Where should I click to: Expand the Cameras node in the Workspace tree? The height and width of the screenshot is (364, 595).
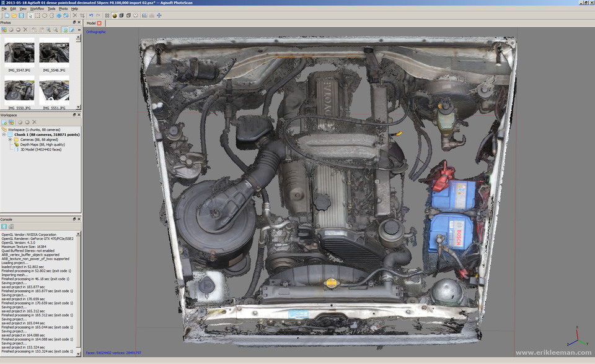pyautogui.click(x=11, y=139)
